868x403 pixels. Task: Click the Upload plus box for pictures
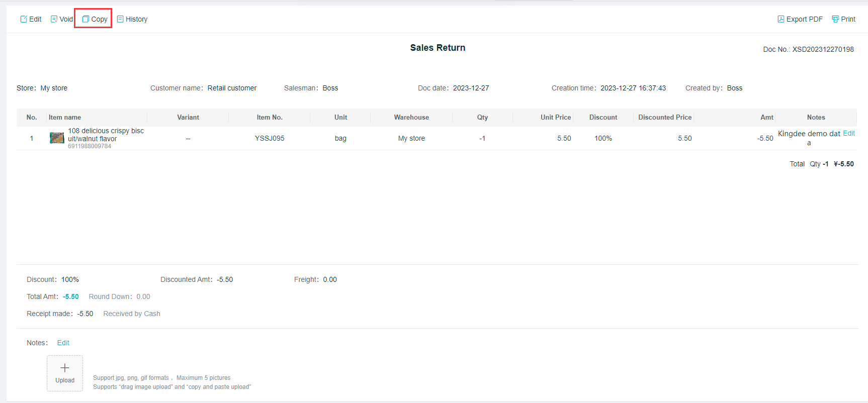click(65, 373)
